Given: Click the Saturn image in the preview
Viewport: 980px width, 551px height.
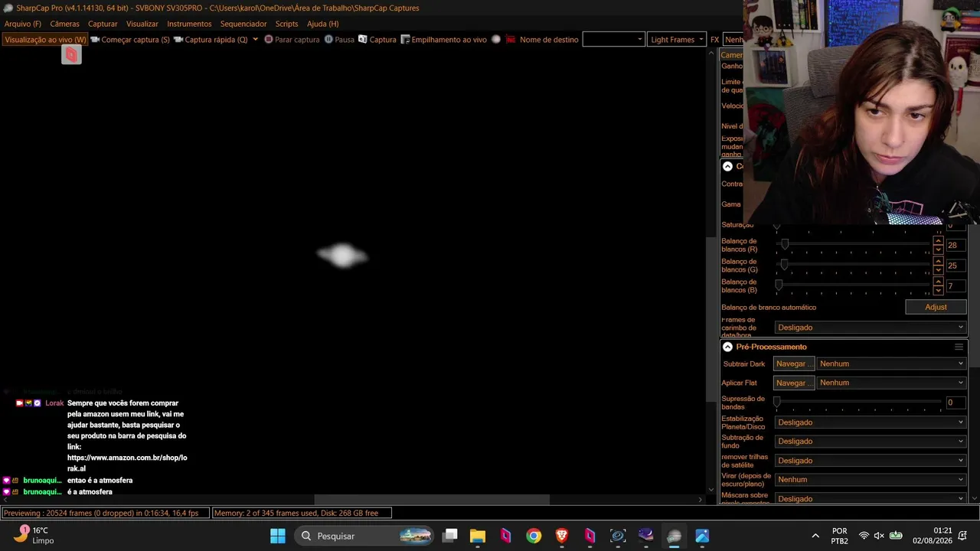Looking at the screenshot, I should [x=341, y=256].
